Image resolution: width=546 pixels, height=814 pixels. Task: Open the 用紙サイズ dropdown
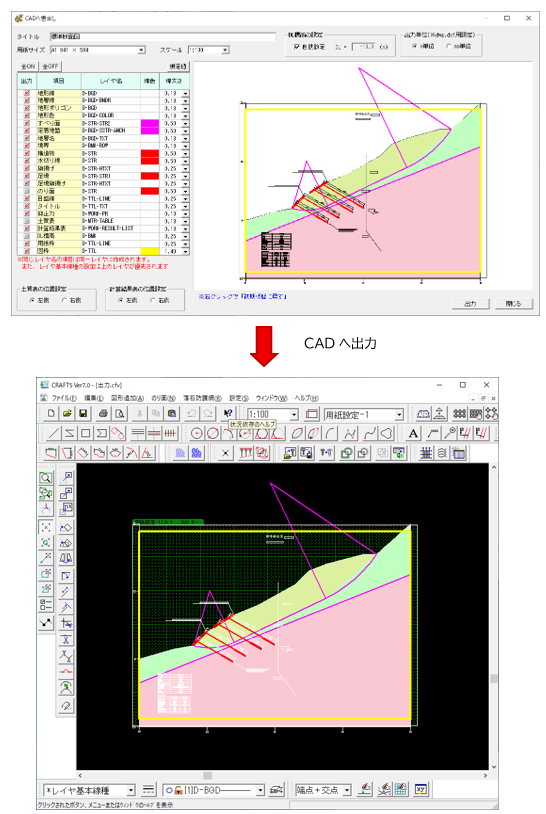click(141, 50)
